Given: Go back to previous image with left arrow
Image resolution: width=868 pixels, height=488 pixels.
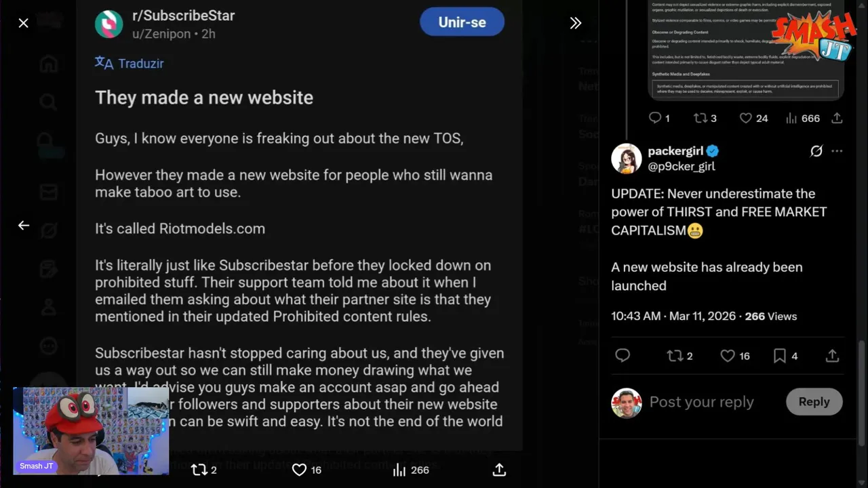Looking at the screenshot, I should click(x=24, y=226).
